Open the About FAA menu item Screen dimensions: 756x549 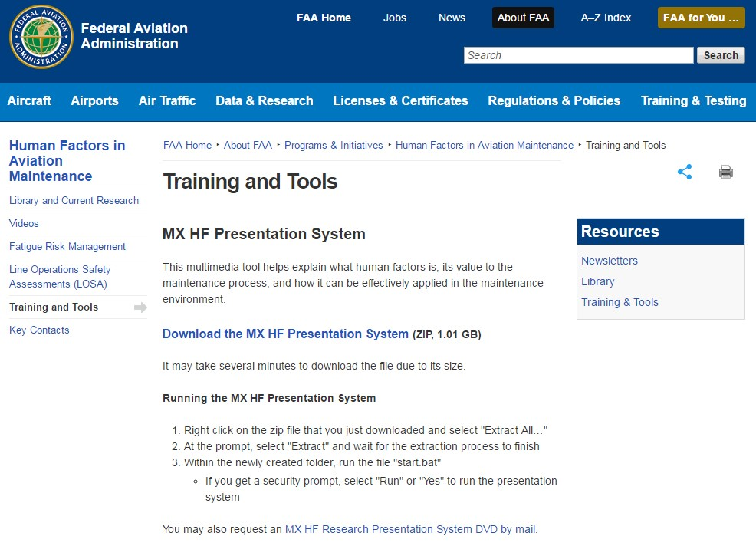click(523, 17)
